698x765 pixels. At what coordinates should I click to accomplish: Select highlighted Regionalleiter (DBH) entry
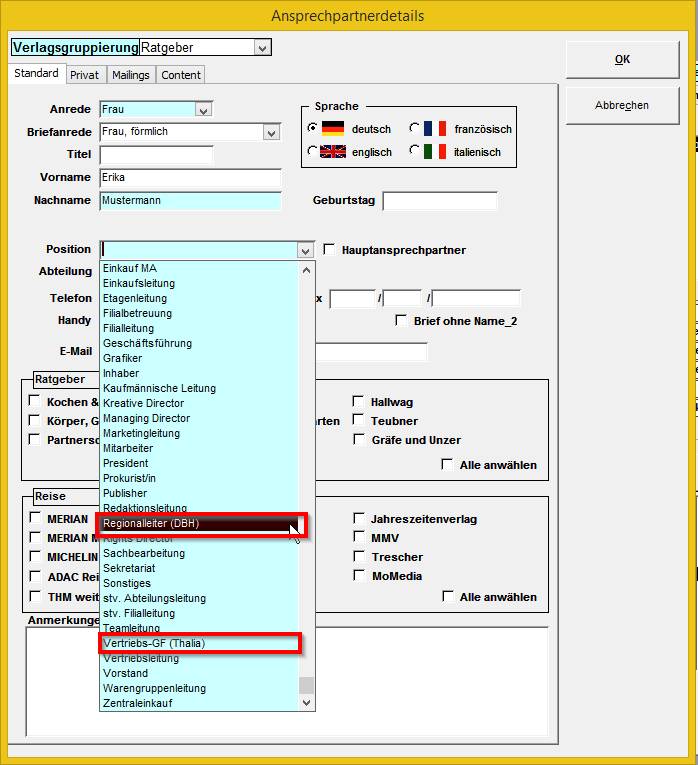(x=199, y=524)
